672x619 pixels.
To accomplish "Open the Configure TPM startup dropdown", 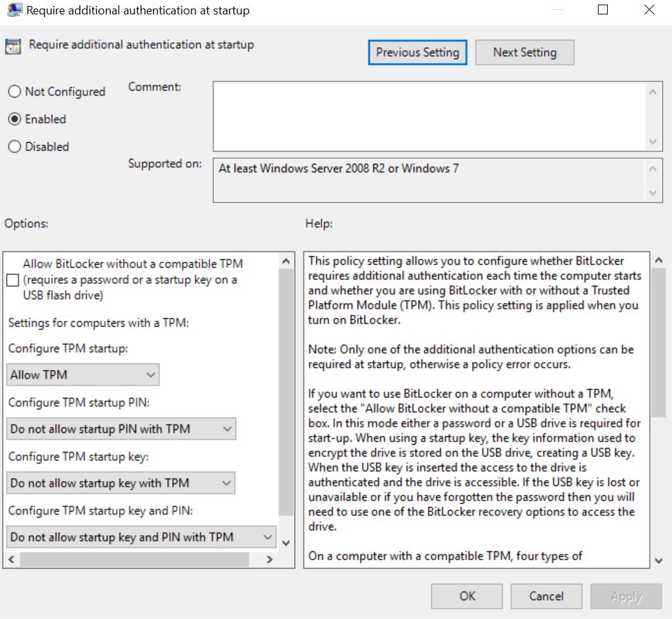I will coord(83,374).
